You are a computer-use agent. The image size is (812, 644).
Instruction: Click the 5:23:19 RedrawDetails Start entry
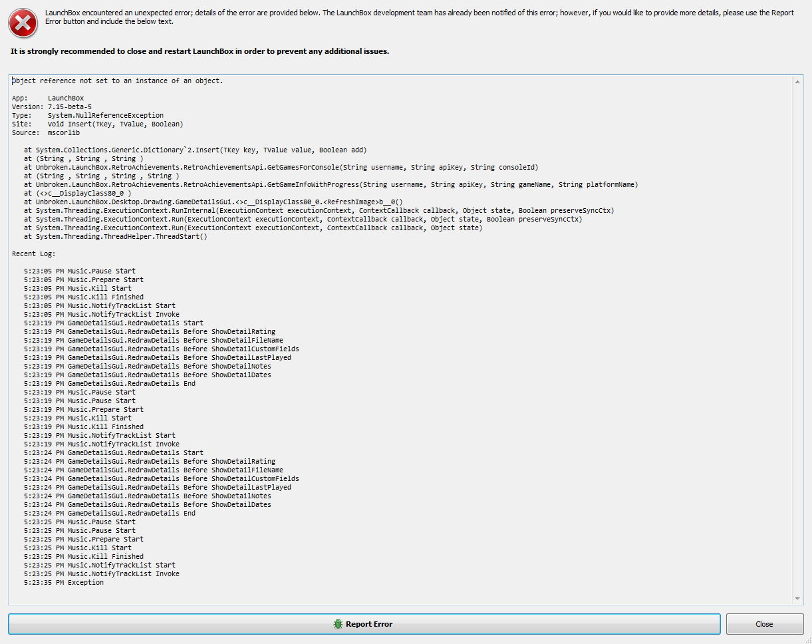tap(114, 323)
